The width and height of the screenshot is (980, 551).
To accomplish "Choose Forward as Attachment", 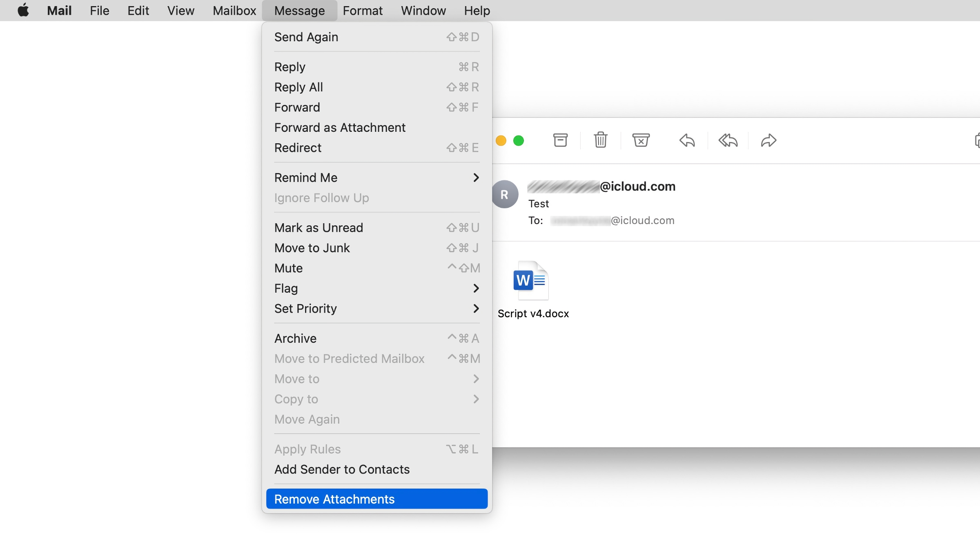I will (x=339, y=127).
